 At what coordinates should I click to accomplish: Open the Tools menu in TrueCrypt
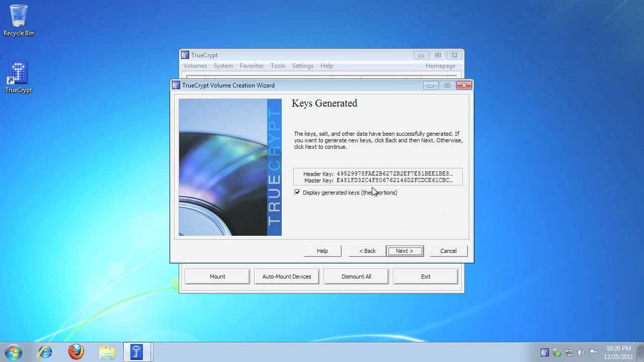point(278,66)
